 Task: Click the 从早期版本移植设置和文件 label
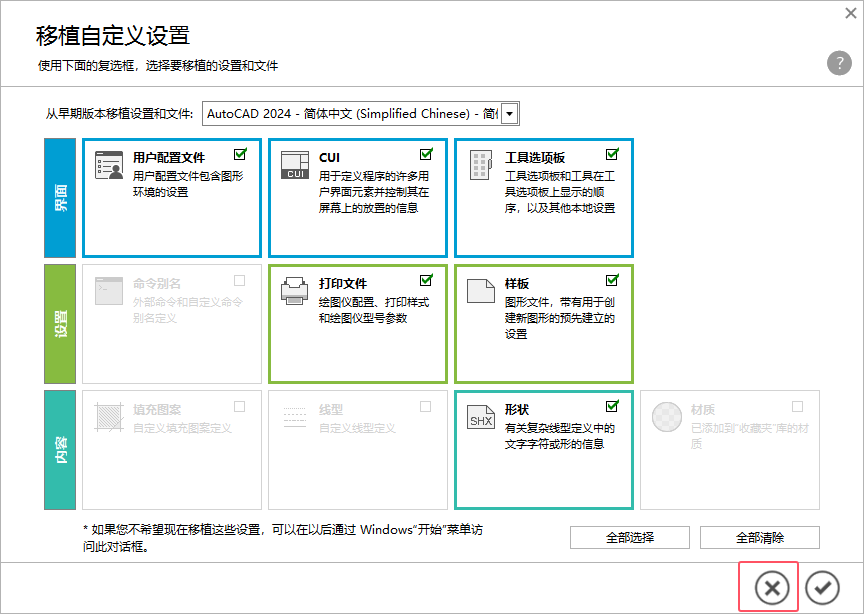(120, 114)
